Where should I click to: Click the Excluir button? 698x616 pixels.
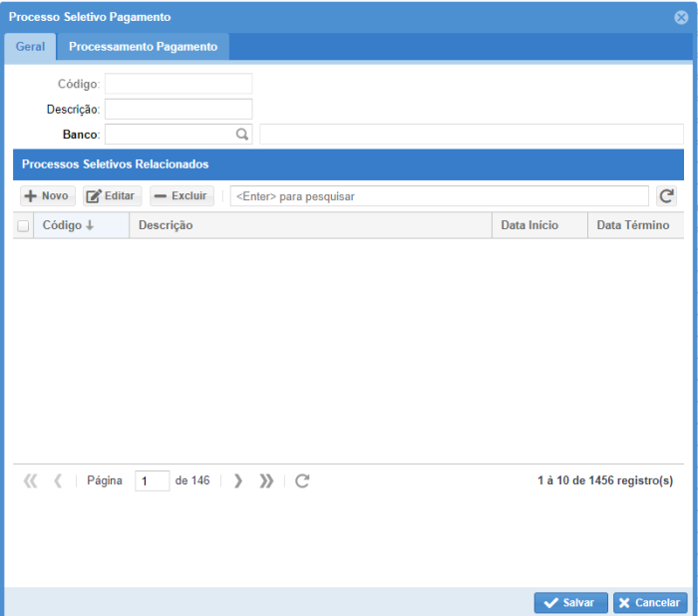pos(180,196)
